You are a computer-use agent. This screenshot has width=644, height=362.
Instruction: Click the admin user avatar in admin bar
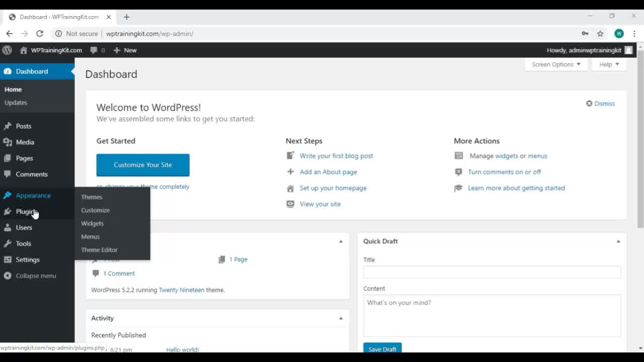pyautogui.click(x=628, y=50)
